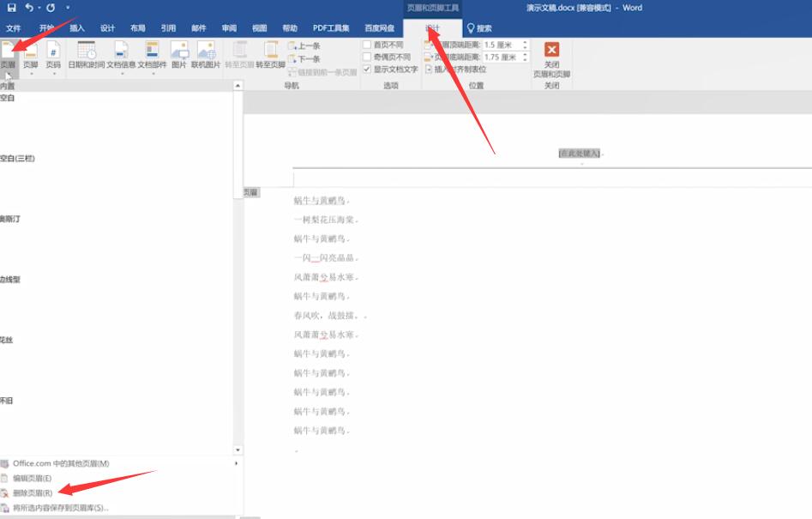This screenshot has width=812, height=519.
Task: Switch to the 邮件 ribbon tab
Action: pyautogui.click(x=198, y=28)
